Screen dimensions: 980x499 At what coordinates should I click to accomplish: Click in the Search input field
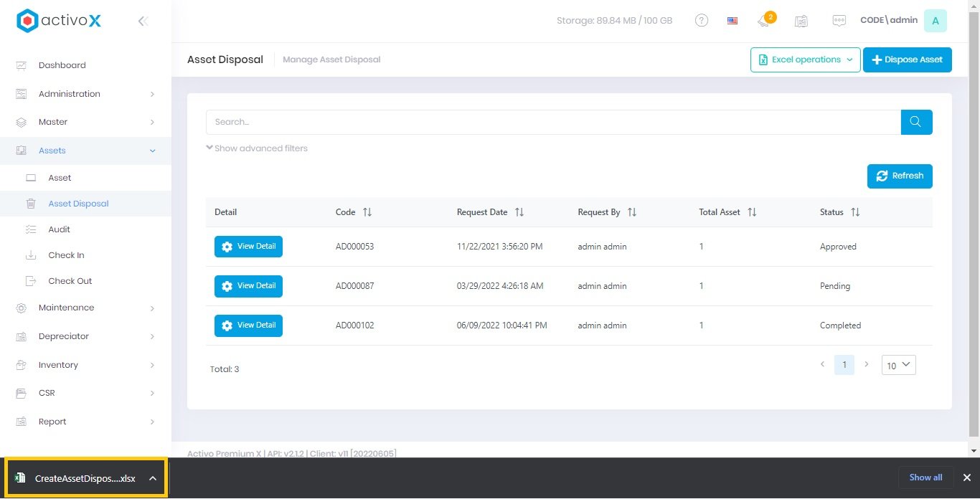pos(552,122)
